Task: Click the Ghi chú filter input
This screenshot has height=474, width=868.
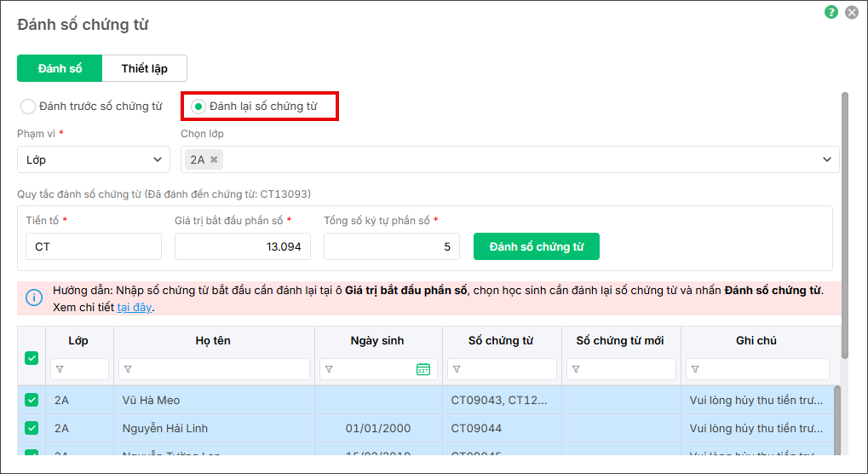Action: click(757, 369)
